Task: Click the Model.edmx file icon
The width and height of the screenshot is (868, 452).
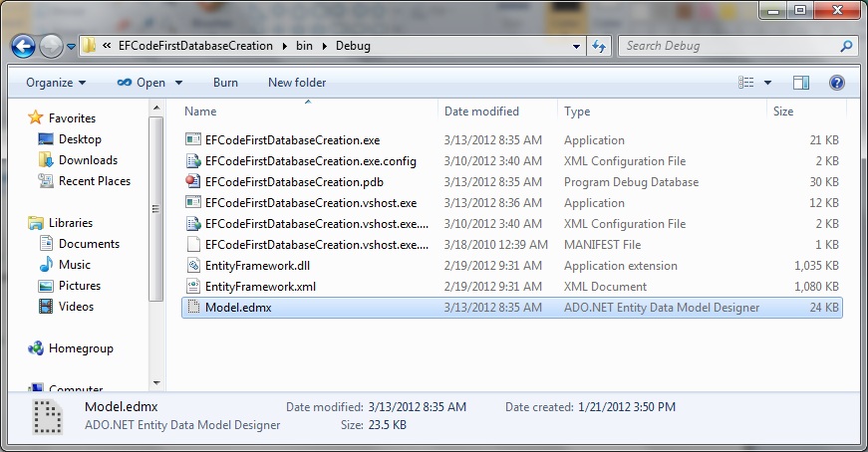Action: tap(193, 307)
